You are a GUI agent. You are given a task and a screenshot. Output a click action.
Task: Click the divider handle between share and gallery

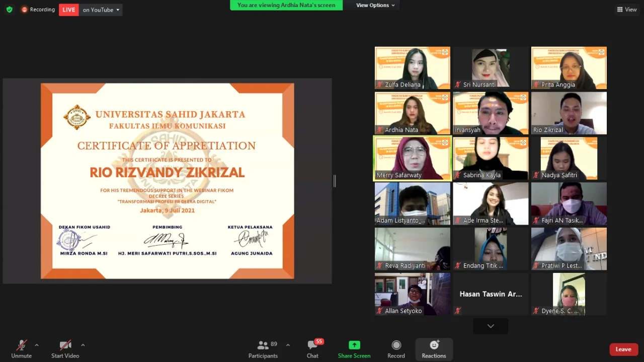coord(335,181)
